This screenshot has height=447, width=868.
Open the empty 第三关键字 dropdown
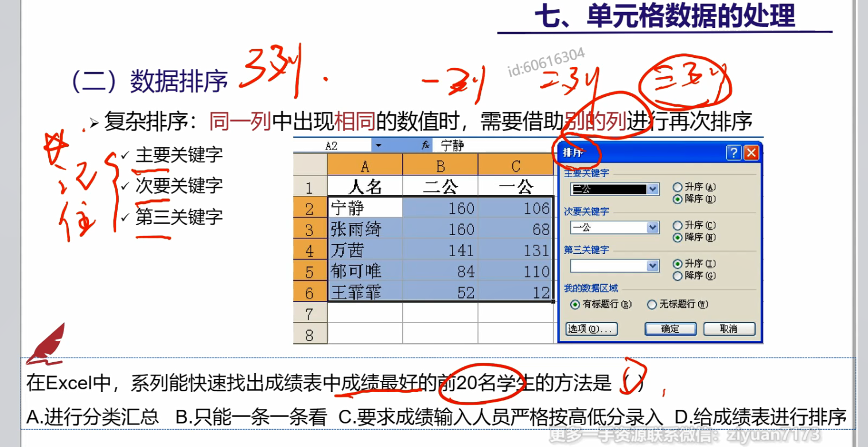click(653, 266)
